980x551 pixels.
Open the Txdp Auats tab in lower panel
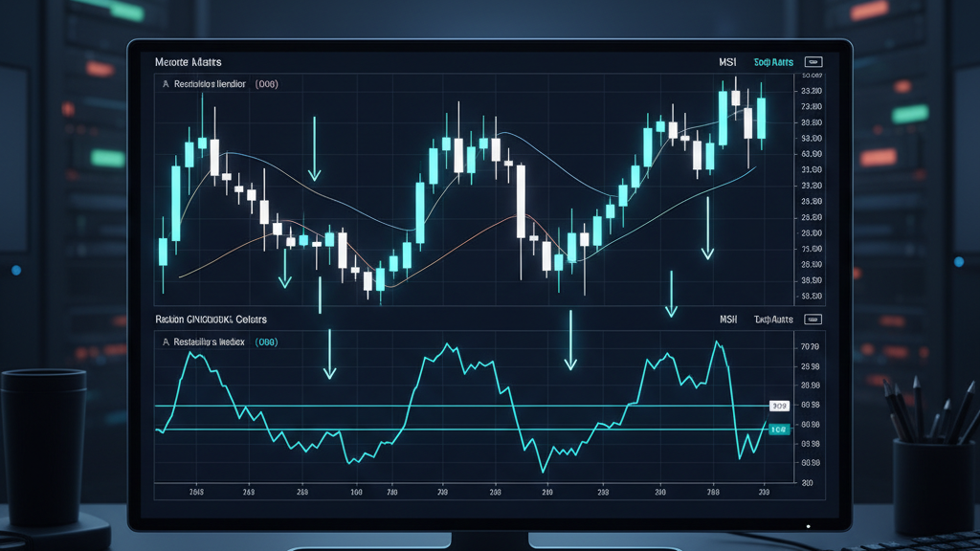point(773,319)
